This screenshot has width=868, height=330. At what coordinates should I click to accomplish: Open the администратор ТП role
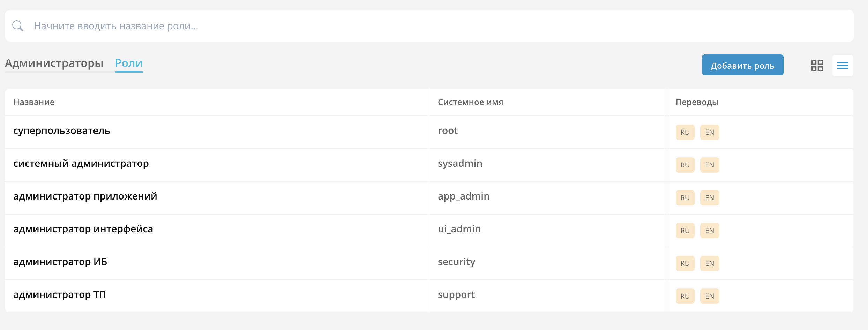60,295
